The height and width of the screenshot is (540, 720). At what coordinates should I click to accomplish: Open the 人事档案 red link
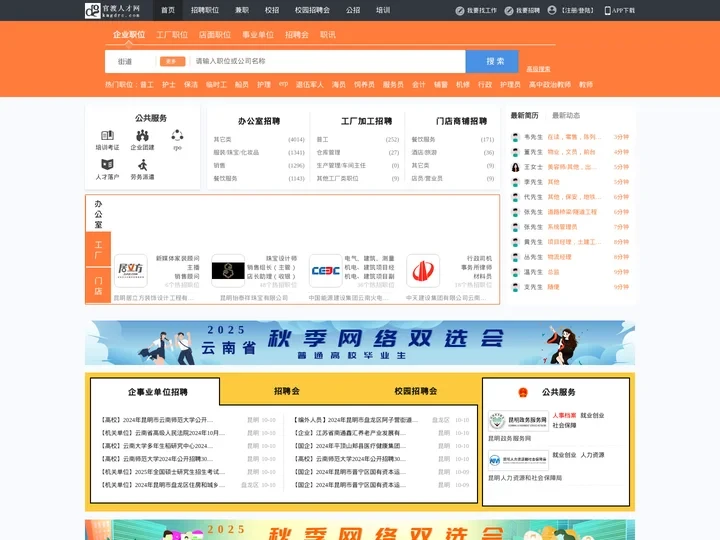point(564,415)
